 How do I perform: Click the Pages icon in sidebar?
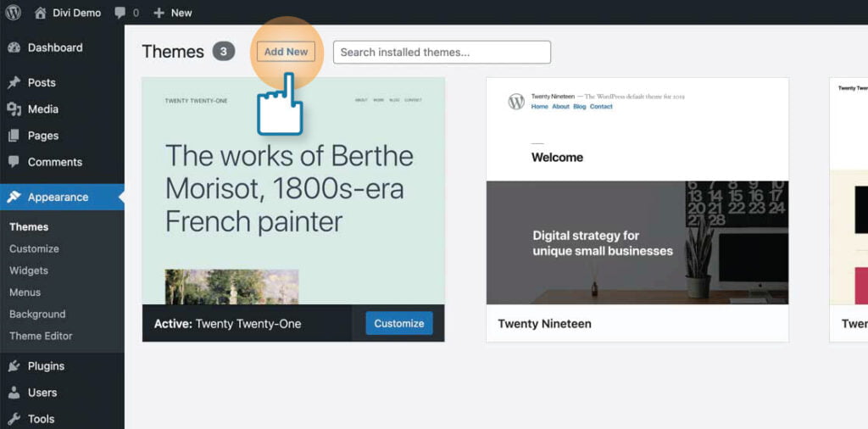tap(14, 136)
